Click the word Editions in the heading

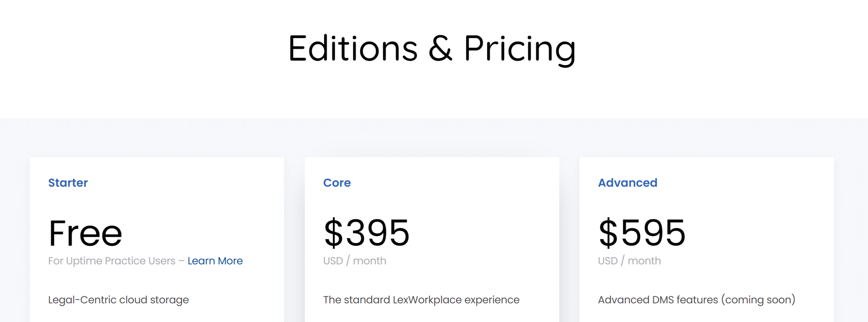pos(353,49)
